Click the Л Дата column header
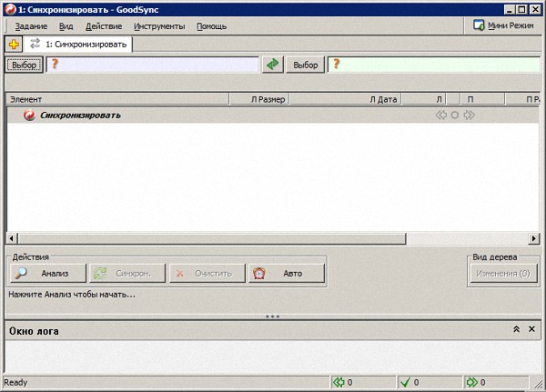The height and width of the screenshot is (392, 546). 346,99
